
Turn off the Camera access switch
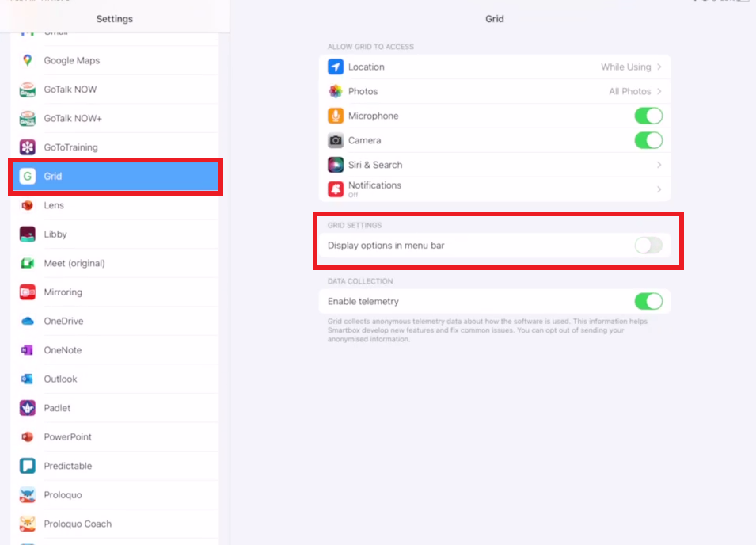coord(648,140)
